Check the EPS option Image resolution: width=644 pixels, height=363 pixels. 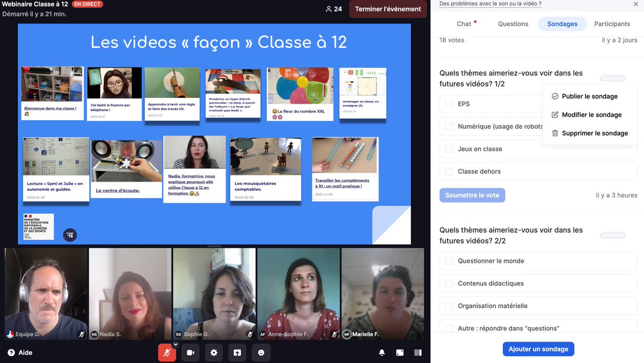point(449,104)
